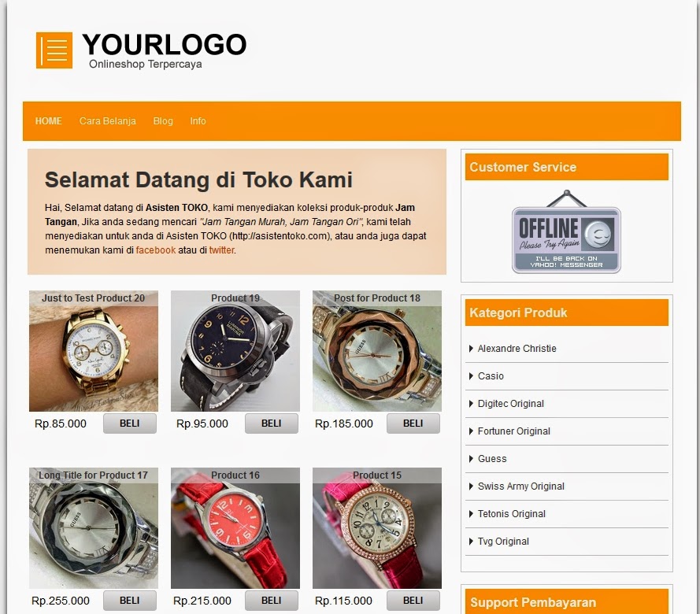This screenshot has width=700, height=614.
Task: Open the Product 15 watch image
Action: (377, 528)
